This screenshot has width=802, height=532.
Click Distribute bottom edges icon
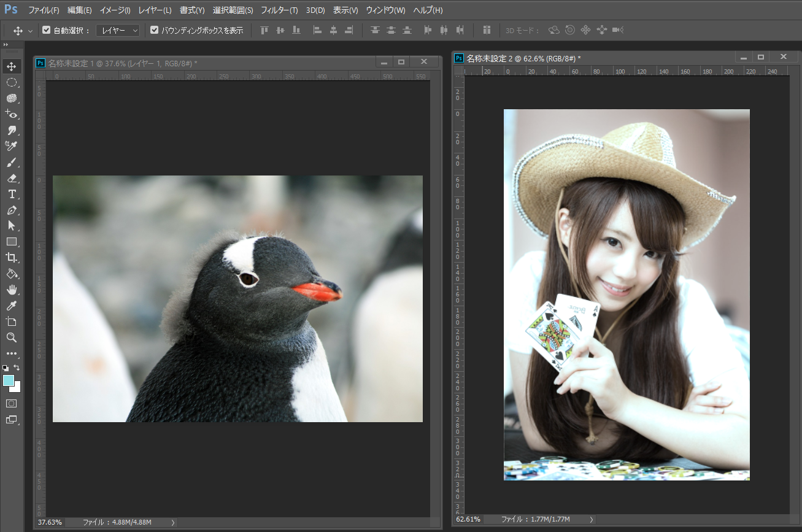point(407,30)
